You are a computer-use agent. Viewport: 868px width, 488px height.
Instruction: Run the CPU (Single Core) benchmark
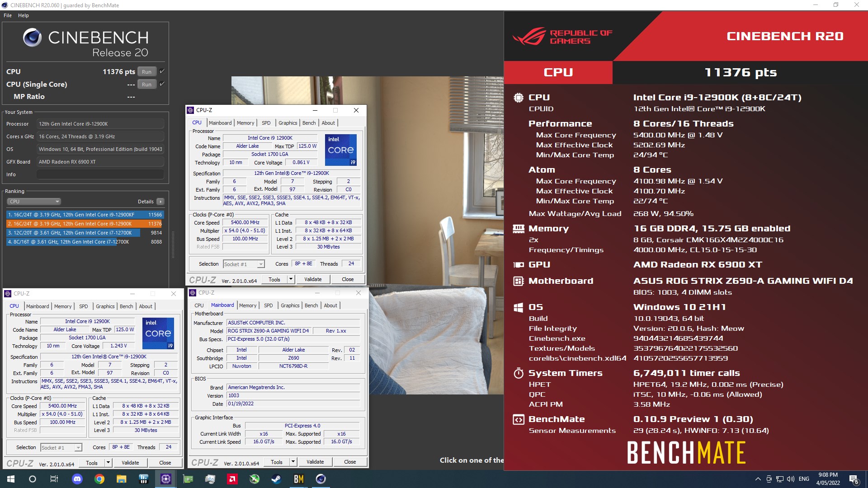147,84
